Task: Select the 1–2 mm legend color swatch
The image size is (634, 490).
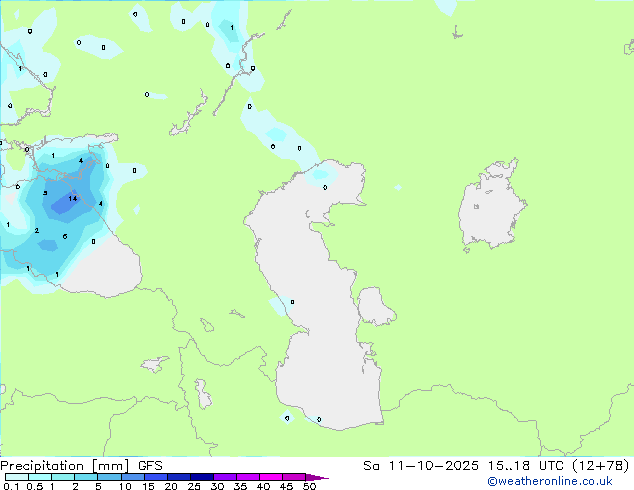Action: coord(63,477)
